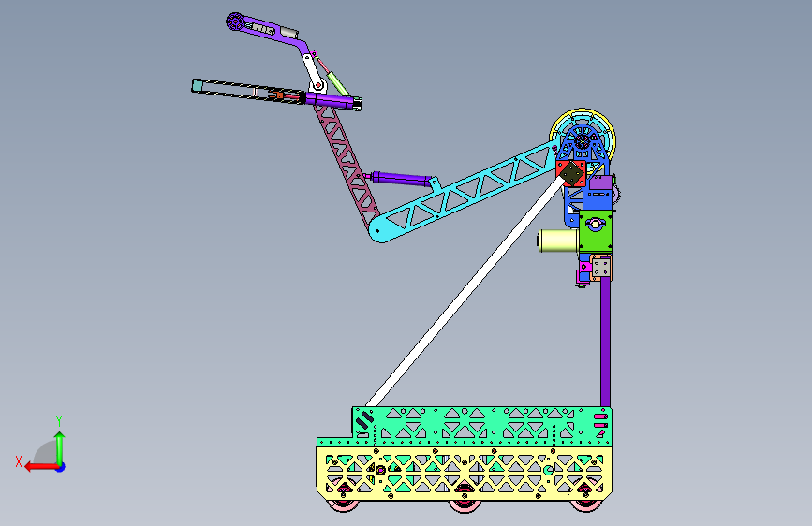812x526 pixels.
Task: Select the yellow lower chassis side plate
Action: tap(464, 473)
